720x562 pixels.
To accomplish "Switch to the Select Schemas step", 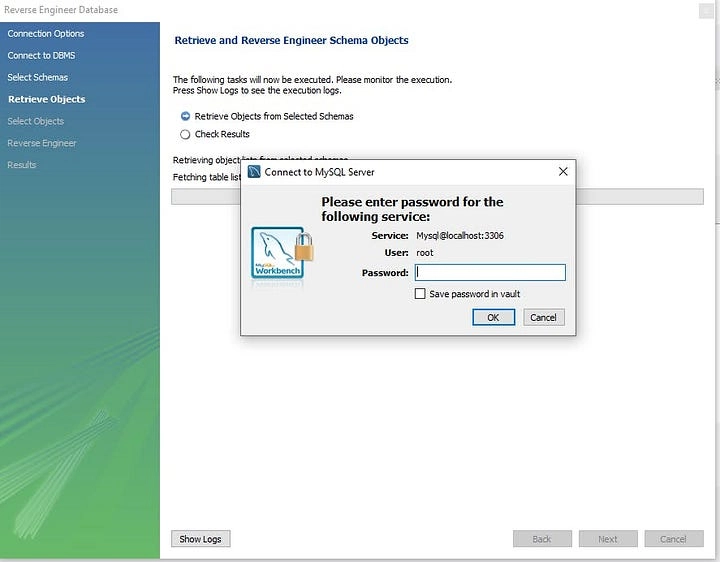I will pos(38,77).
